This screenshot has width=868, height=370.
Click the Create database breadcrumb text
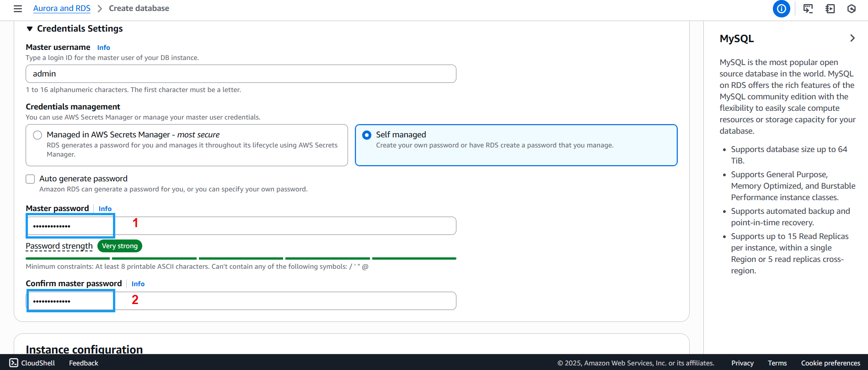139,8
